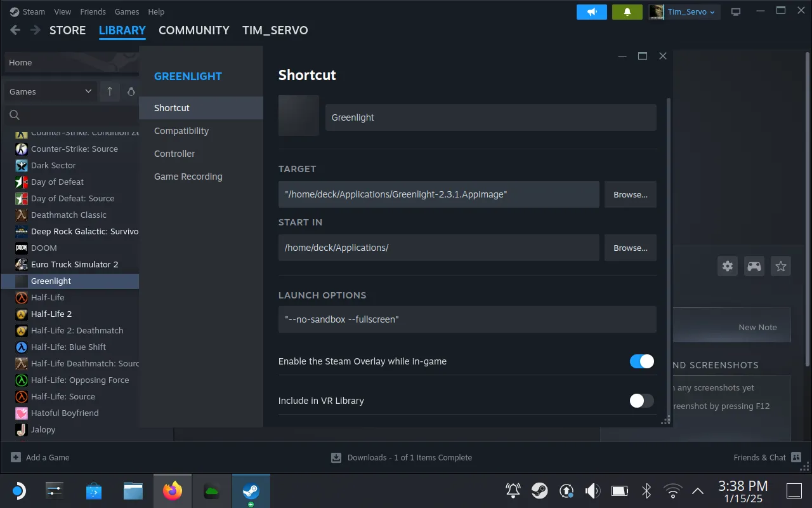
Task: Open the View menu
Action: [62, 11]
